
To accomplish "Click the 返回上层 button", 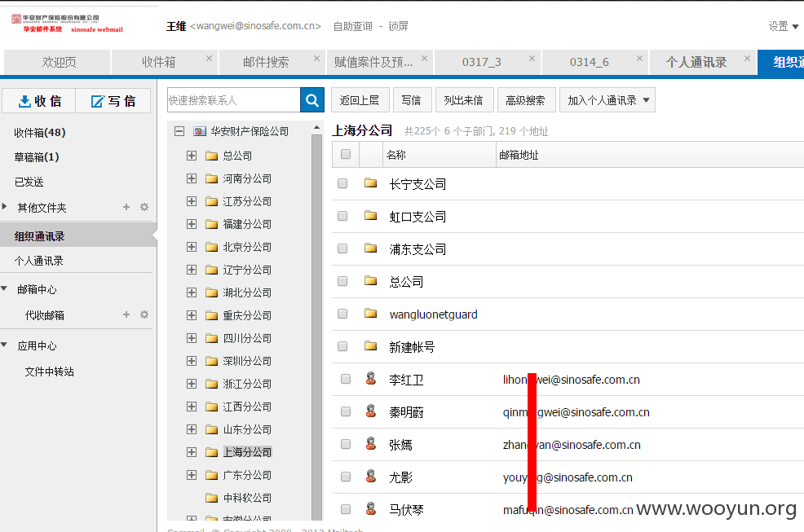I will pos(360,100).
